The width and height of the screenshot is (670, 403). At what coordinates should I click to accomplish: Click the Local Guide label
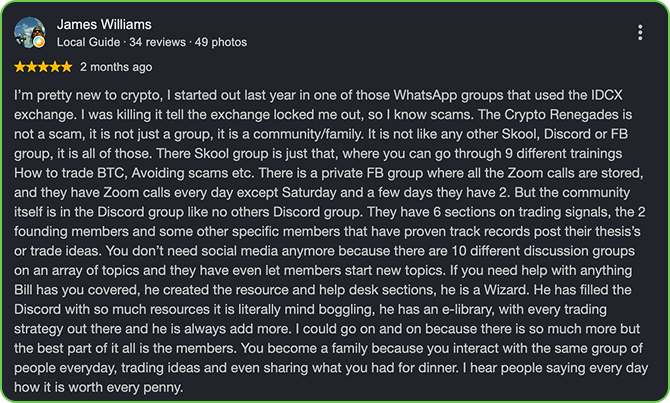coord(88,42)
